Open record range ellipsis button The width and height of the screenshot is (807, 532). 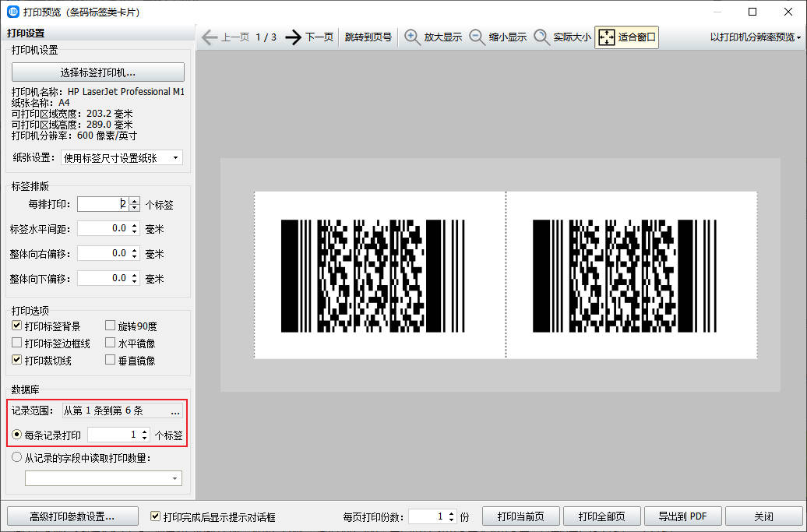(x=175, y=411)
